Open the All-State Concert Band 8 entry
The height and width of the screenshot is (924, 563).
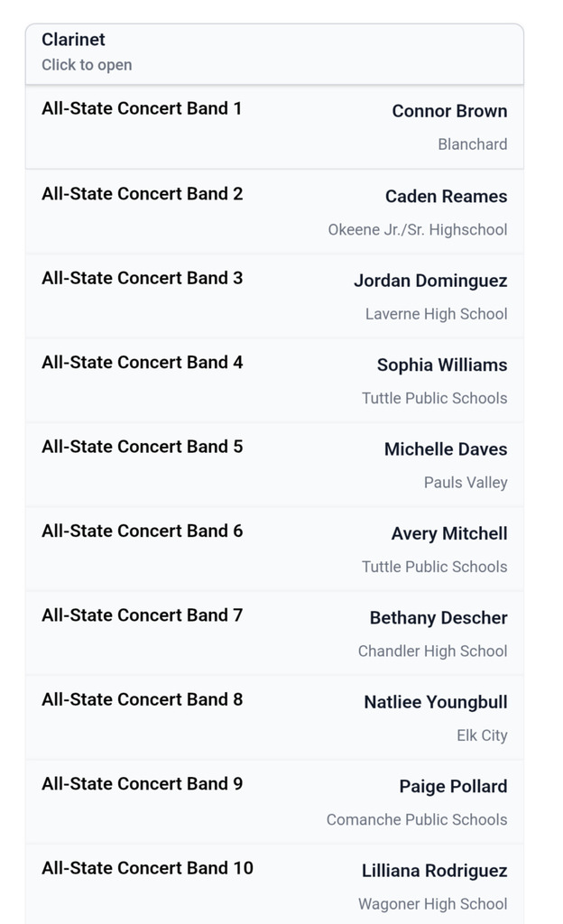pyautogui.click(x=141, y=699)
